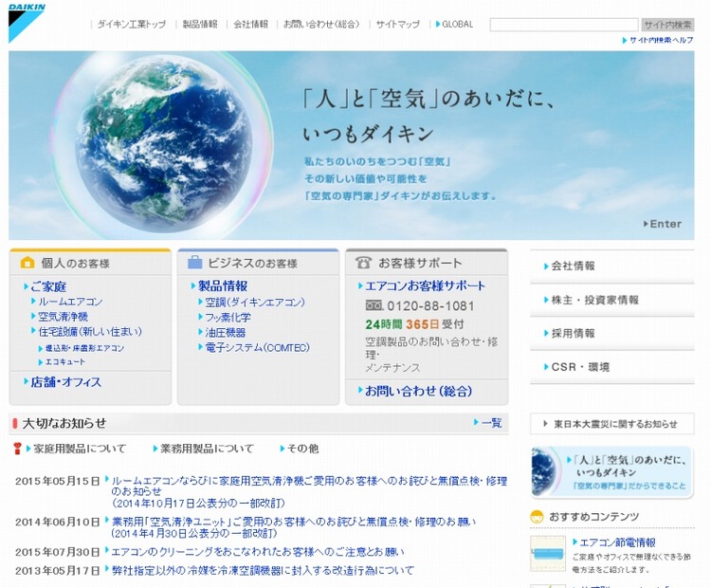Click the date 2015年07月30日

click(57, 553)
